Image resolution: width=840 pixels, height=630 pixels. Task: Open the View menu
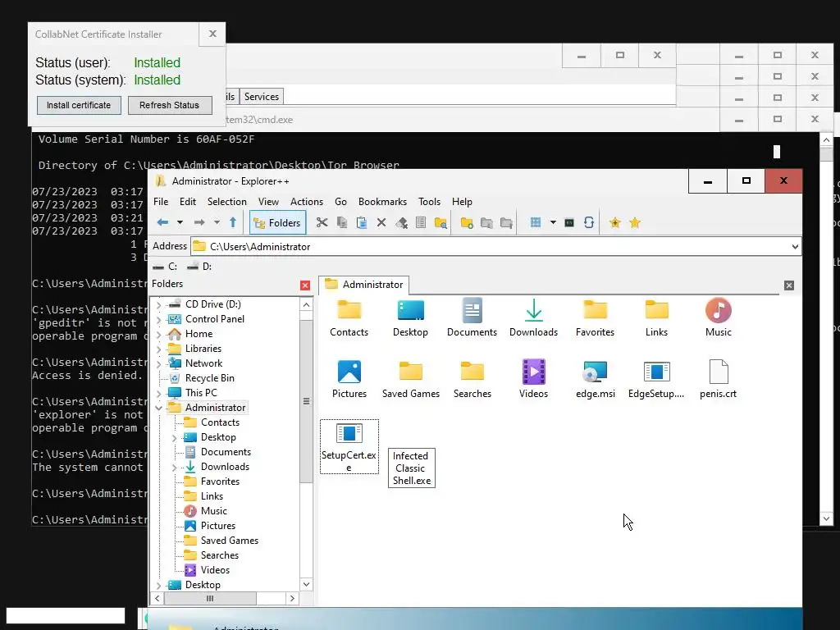click(268, 202)
